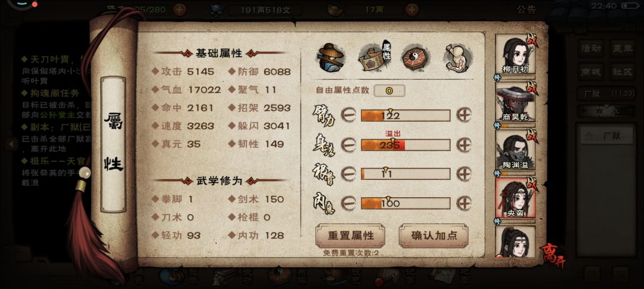Open the 公告 announcements link

click(527, 10)
